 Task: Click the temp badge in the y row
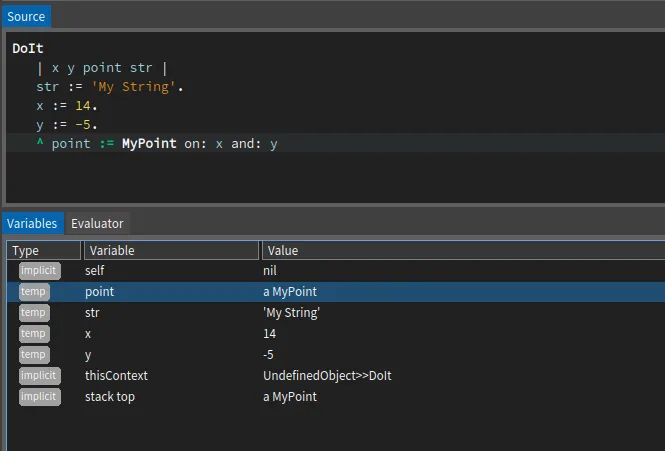coord(34,355)
